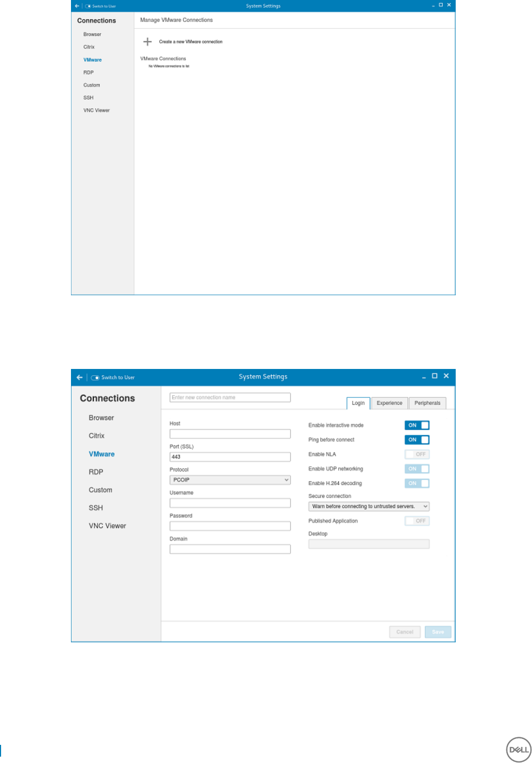Turn off Ping before connect switch
This screenshot has width=532, height=763.
(x=417, y=440)
